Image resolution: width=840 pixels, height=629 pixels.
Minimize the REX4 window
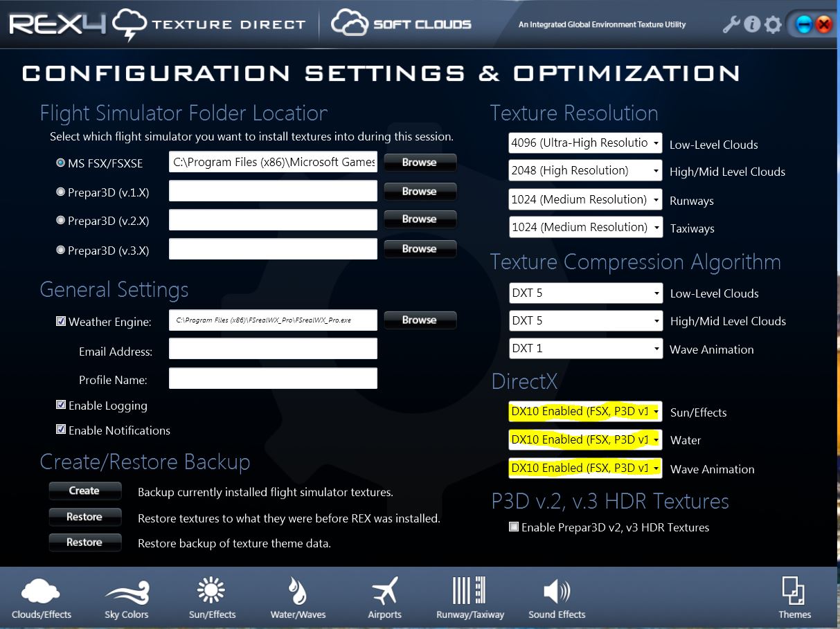click(803, 26)
